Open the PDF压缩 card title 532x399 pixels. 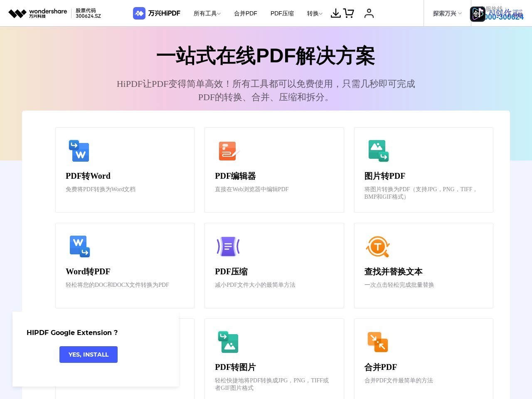tap(231, 271)
